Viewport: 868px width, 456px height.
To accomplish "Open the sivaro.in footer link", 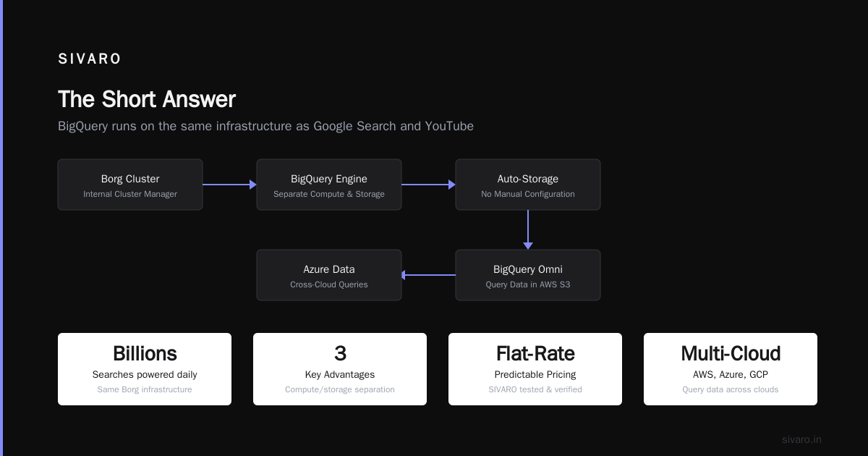I will pos(801,439).
